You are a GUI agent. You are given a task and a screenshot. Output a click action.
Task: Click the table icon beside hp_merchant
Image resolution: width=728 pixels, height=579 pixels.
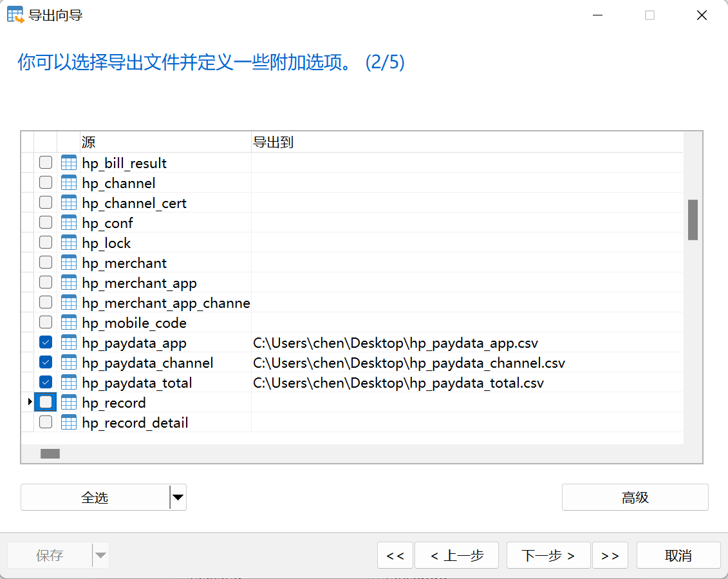point(68,262)
